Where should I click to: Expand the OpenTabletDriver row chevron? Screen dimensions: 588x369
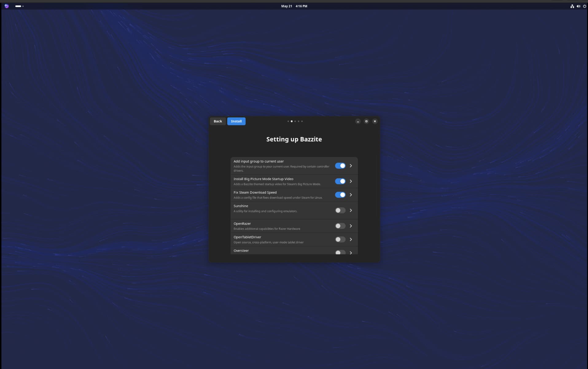coord(351,239)
